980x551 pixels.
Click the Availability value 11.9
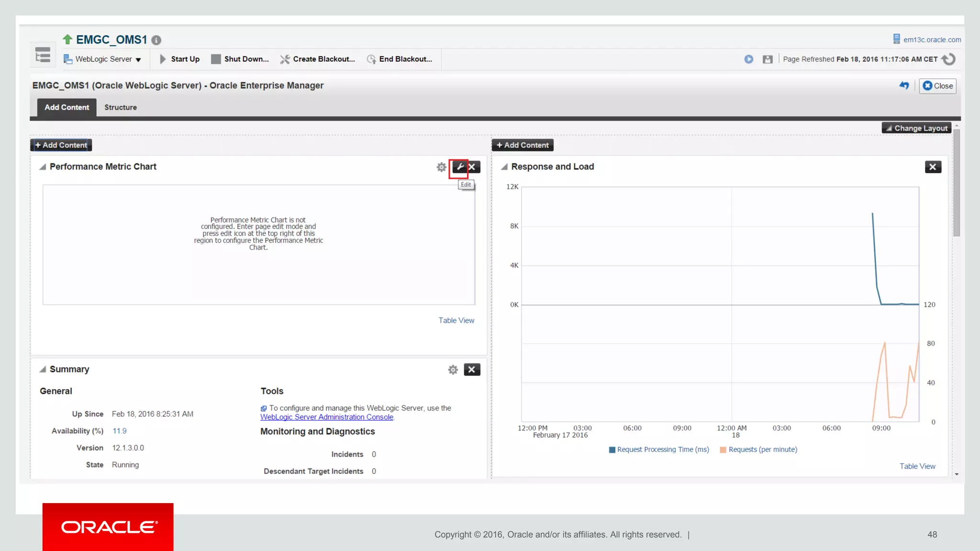pyautogui.click(x=120, y=431)
